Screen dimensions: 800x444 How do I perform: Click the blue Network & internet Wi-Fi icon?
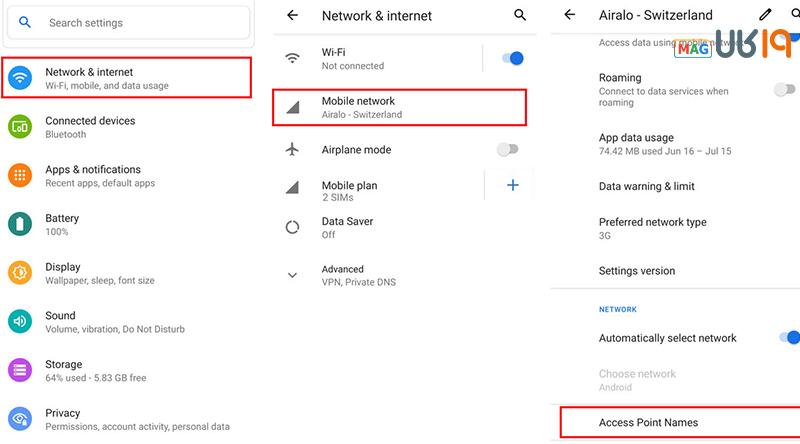[20, 78]
